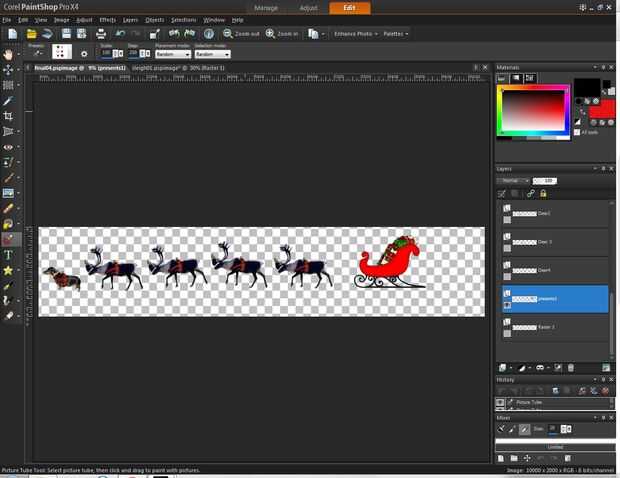Toggle the All tools checkbox
The height and width of the screenshot is (478, 620).
pyautogui.click(x=577, y=132)
